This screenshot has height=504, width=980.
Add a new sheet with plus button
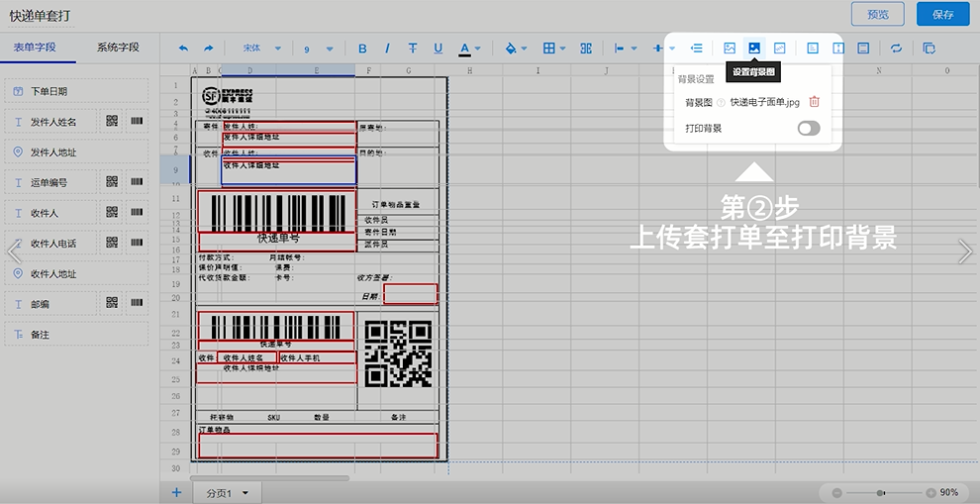176,492
